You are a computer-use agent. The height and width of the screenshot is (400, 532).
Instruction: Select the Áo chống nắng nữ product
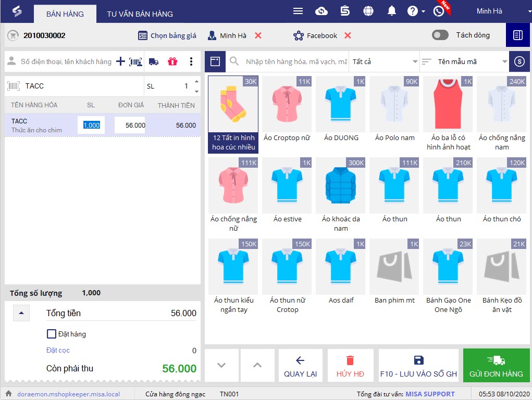[233, 195]
